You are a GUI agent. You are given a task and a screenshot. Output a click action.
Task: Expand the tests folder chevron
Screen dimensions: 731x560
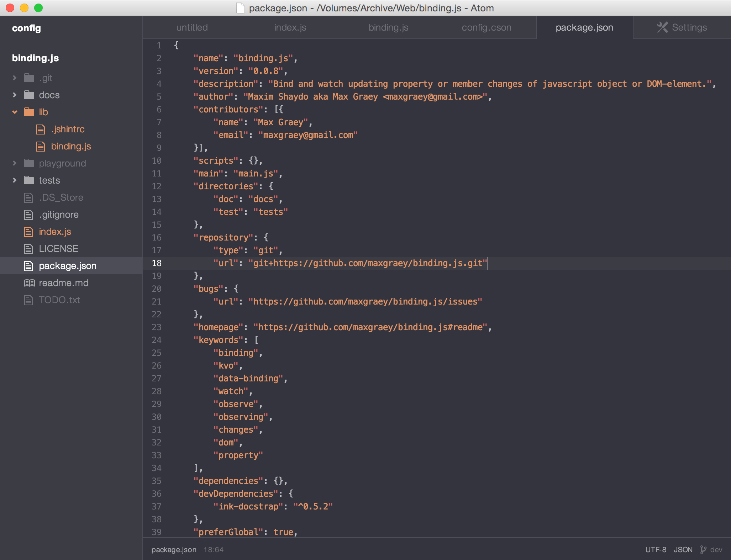15,180
